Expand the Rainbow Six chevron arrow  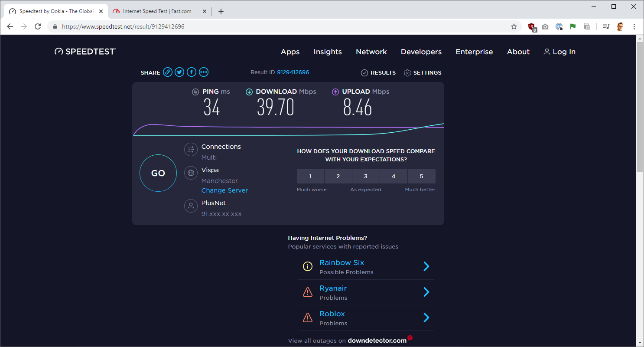426,266
